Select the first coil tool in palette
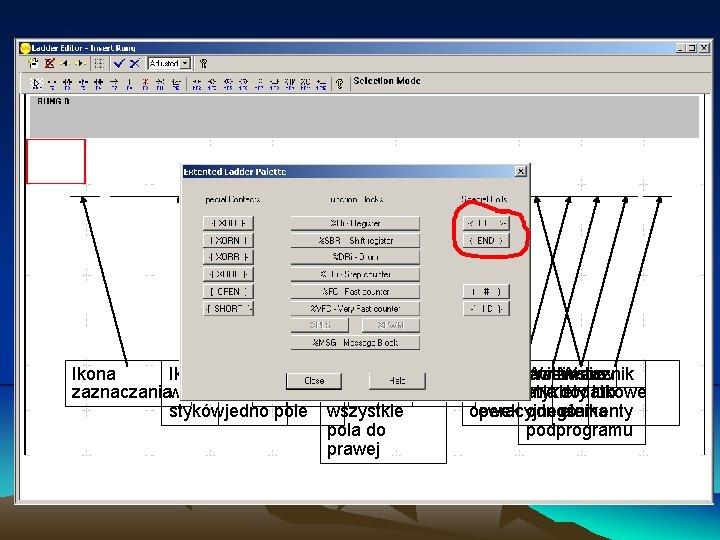The image size is (720, 540). (x=197, y=84)
